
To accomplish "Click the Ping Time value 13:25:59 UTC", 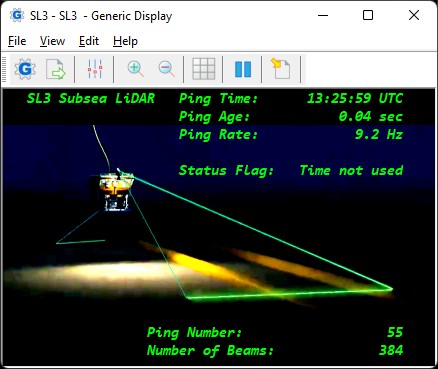I will (355, 98).
